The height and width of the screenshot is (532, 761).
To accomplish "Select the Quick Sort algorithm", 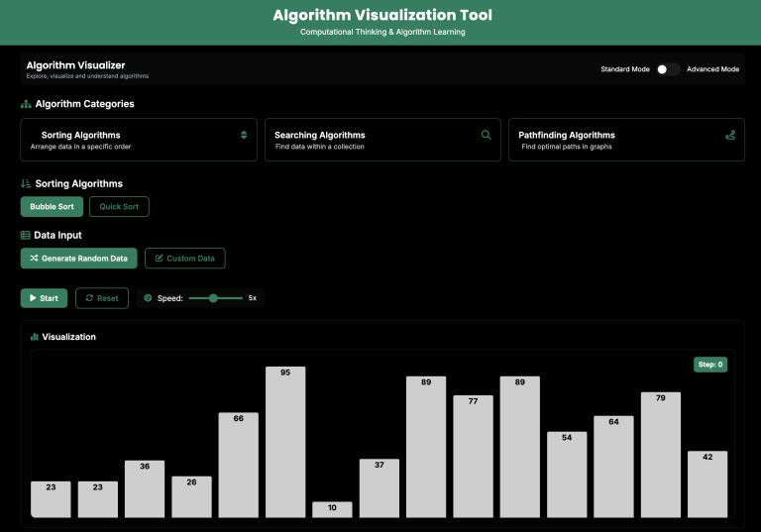I will [119, 207].
